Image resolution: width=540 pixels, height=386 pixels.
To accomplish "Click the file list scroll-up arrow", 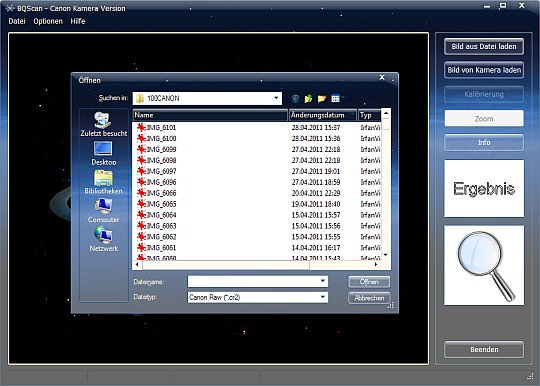I will pyautogui.click(x=386, y=113).
